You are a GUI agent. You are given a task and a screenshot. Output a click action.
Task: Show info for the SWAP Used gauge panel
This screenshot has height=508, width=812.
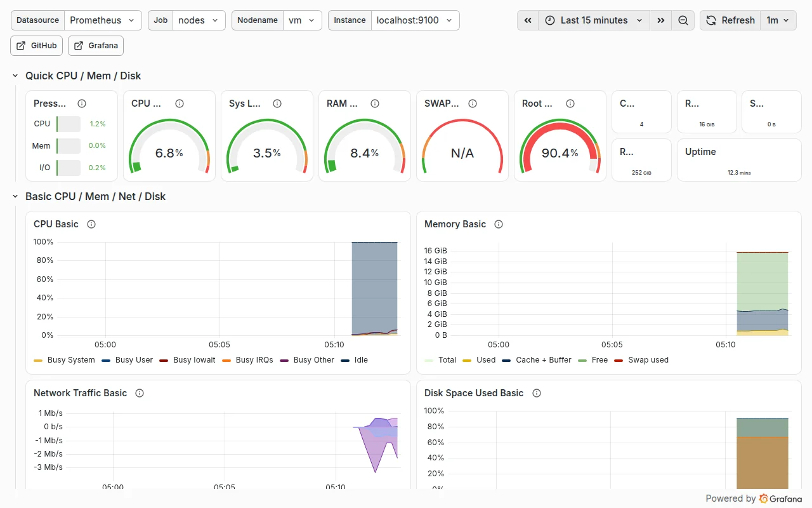(473, 104)
